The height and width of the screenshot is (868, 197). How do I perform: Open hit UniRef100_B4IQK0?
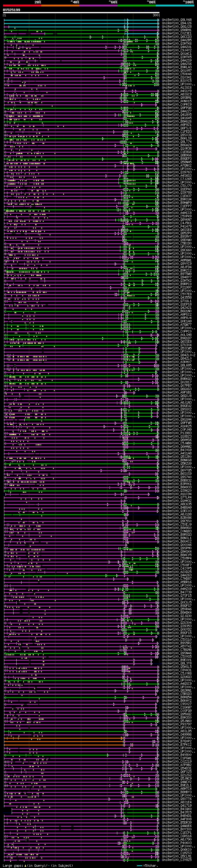click(177, 809)
